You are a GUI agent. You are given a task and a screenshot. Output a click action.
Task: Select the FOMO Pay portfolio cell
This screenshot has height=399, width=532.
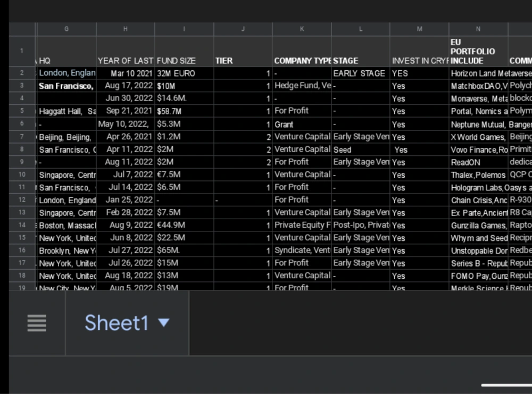pyautogui.click(x=478, y=275)
